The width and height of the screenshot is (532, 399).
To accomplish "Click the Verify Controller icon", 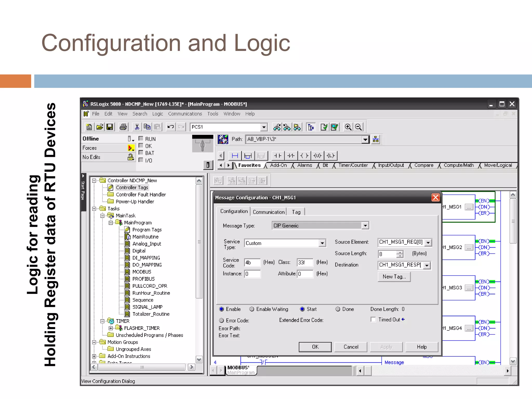I will 334,127.
